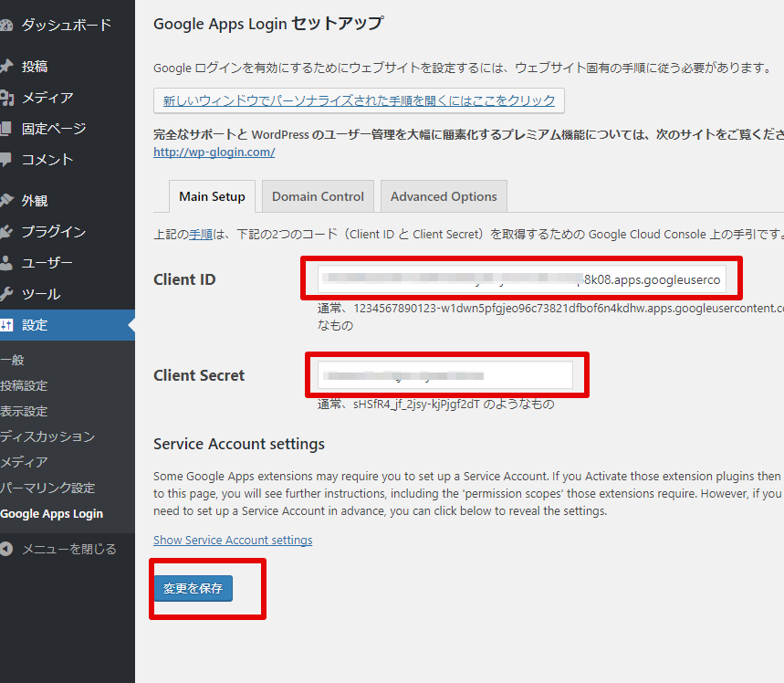Open the ディスカッション submenu item
This screenshot has height=683, width=784.
[x=47, y=436]
